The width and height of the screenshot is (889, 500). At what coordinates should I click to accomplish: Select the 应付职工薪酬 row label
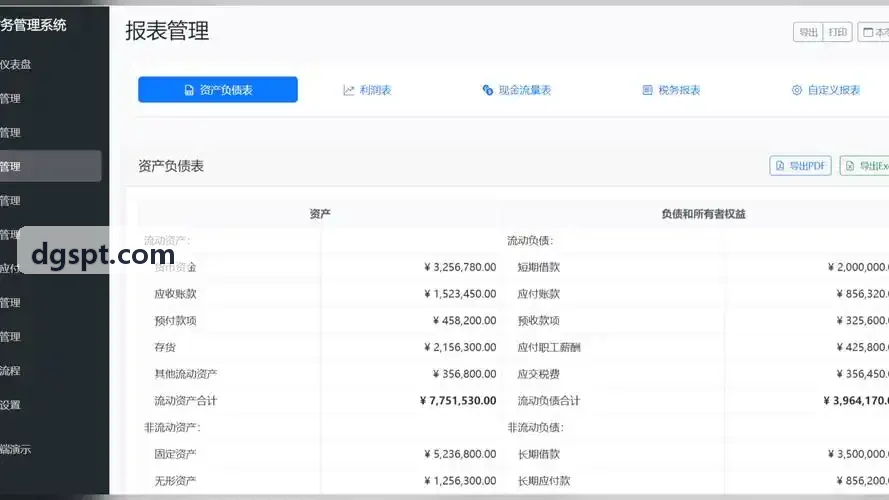pyautogui.click(x=549, y=347)
